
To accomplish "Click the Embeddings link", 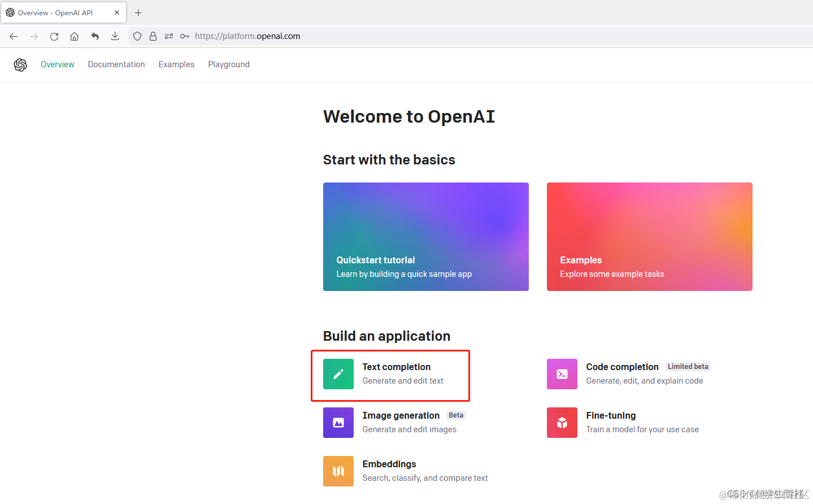I will click(389, 464).
